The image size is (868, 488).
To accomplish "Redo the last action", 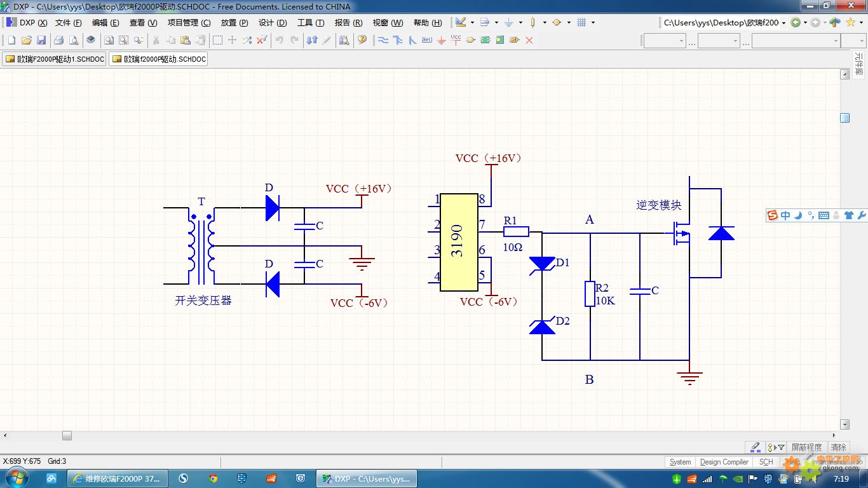I will coord(294,40).
